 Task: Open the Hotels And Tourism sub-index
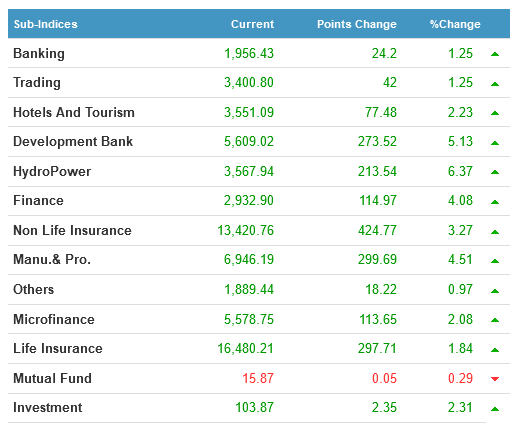(74, 112)
